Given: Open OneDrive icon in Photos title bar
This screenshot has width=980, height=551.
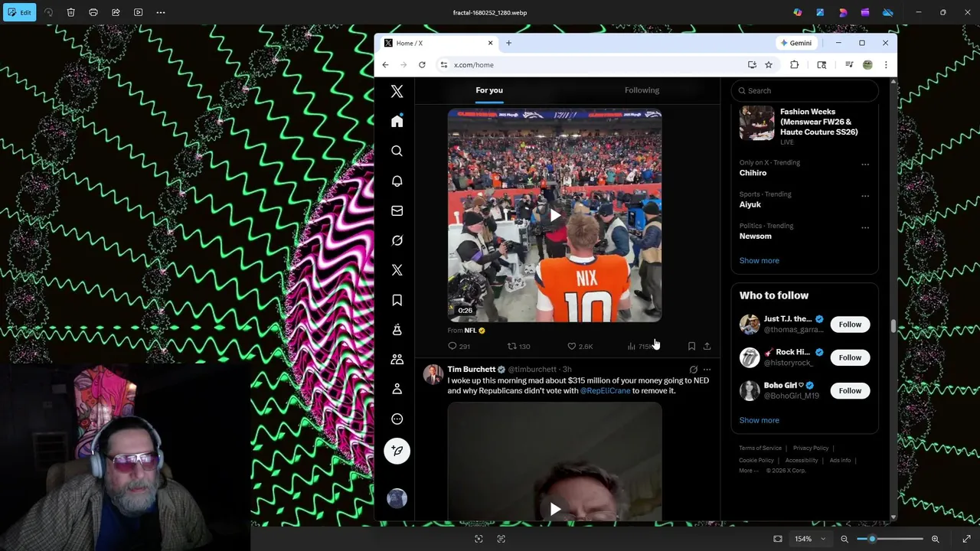Looking at the screenshot, I should pyautogui.click(x=888, y=12).
